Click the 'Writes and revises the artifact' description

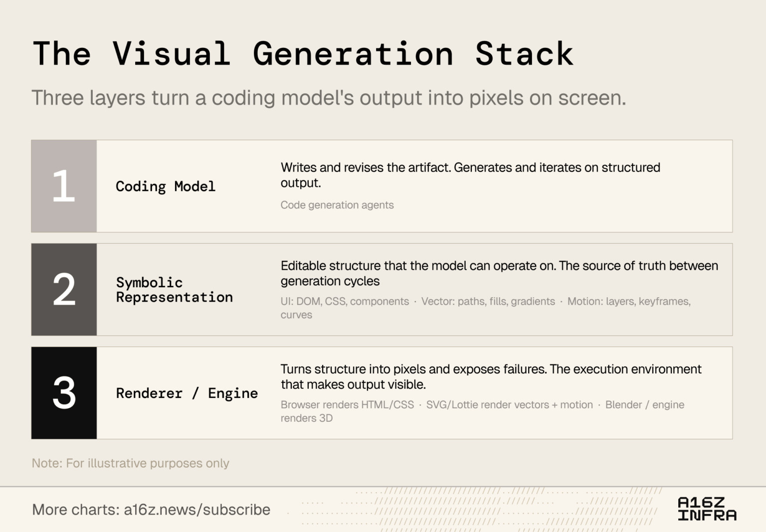pyautogui.click(x=470, y=175)
